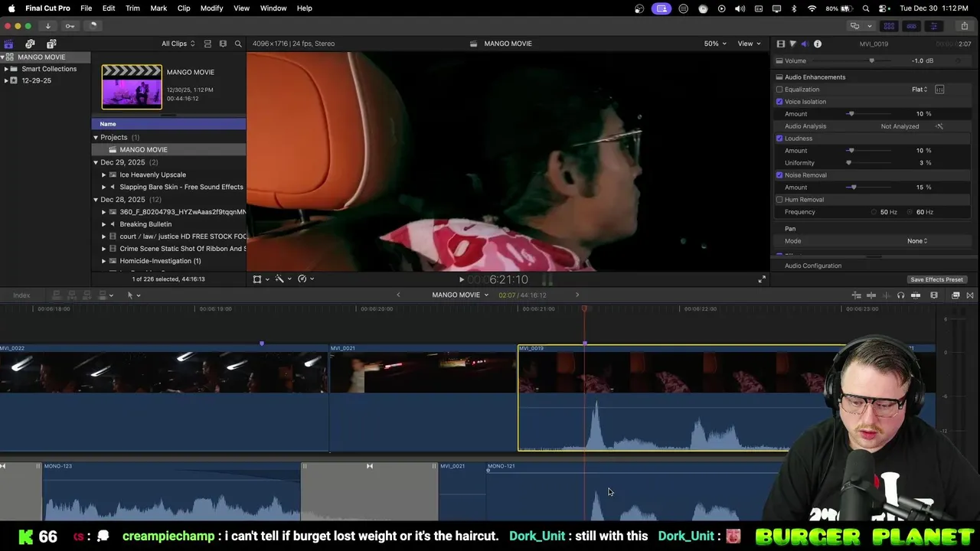
Task: Enter full screen viewer playback
Action: tap(762, 279)
